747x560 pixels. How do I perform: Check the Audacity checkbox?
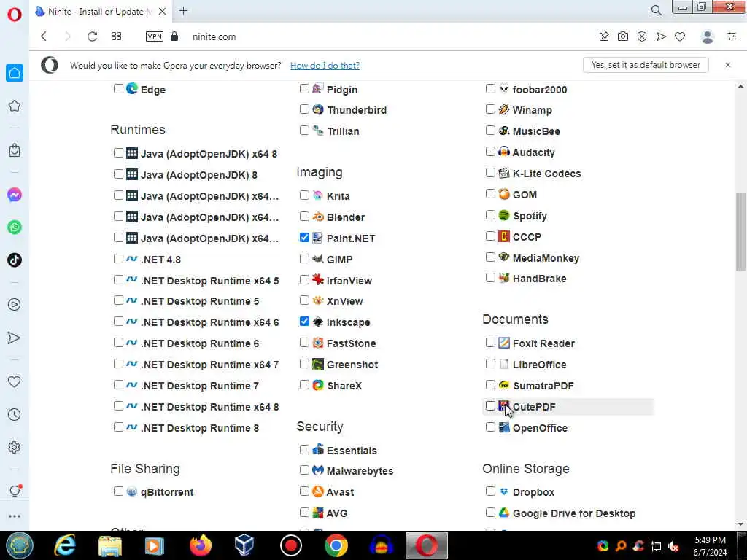click(x=490, y=152)
